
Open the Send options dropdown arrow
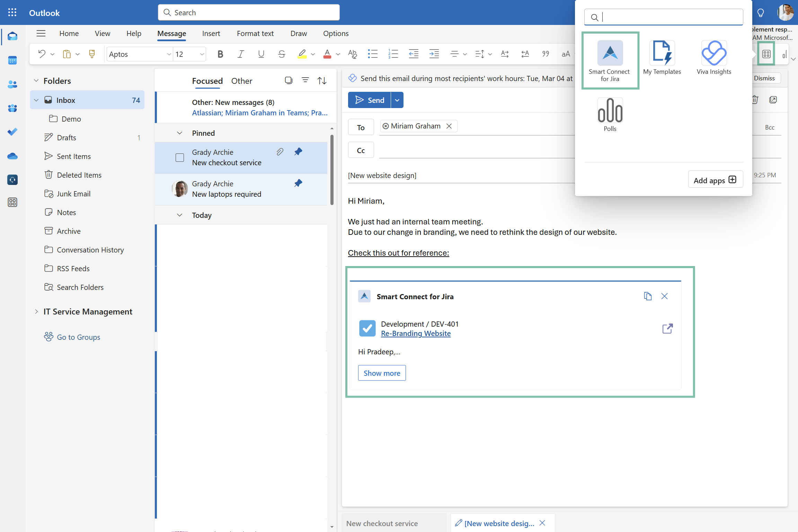(397, 100)
